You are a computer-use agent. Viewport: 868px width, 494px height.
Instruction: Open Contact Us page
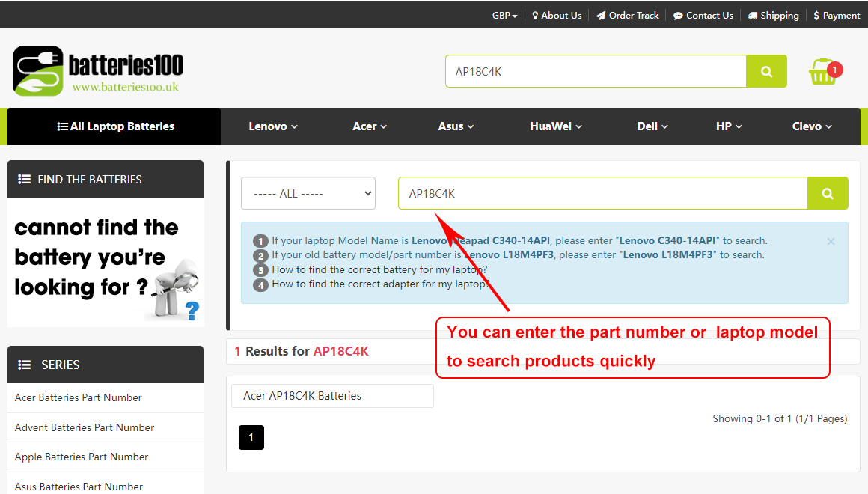click(x=703, y=16)
